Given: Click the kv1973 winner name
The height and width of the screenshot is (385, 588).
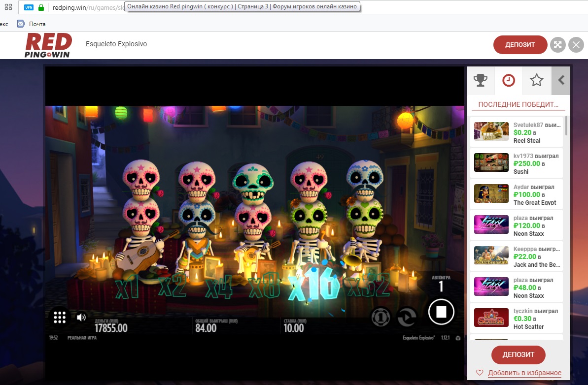Looking at the screenshot, I should 523,156.
